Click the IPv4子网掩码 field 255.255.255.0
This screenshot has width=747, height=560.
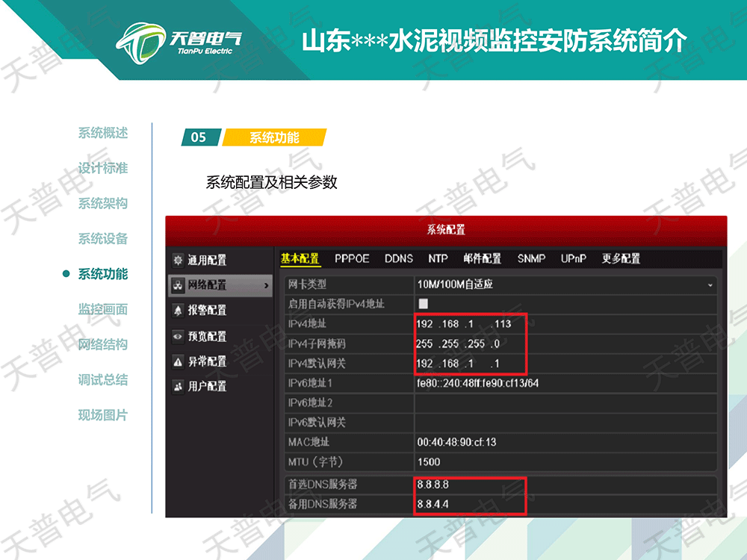point(565,343)
